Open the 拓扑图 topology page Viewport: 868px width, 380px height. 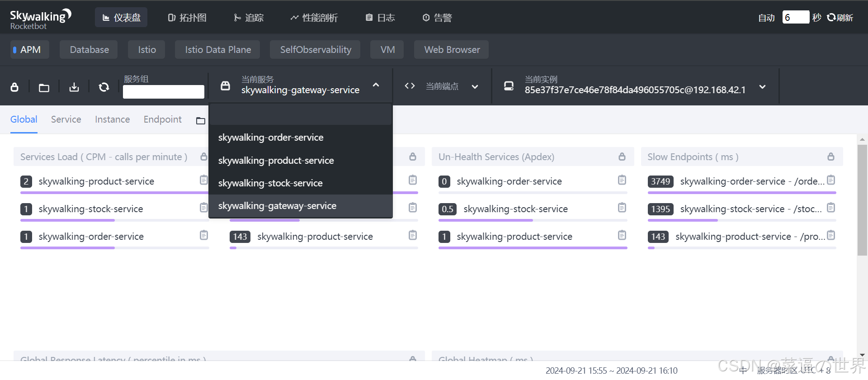tap(187, 18)
